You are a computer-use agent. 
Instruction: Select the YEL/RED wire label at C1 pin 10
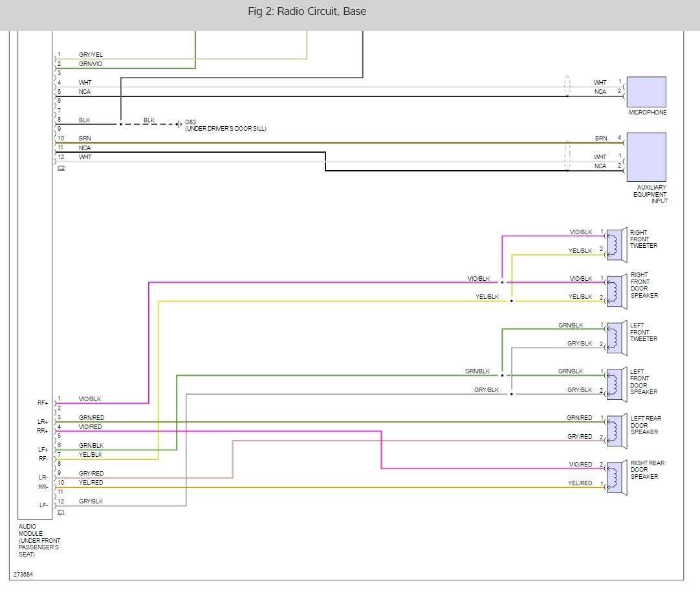[x=91, y=483]
